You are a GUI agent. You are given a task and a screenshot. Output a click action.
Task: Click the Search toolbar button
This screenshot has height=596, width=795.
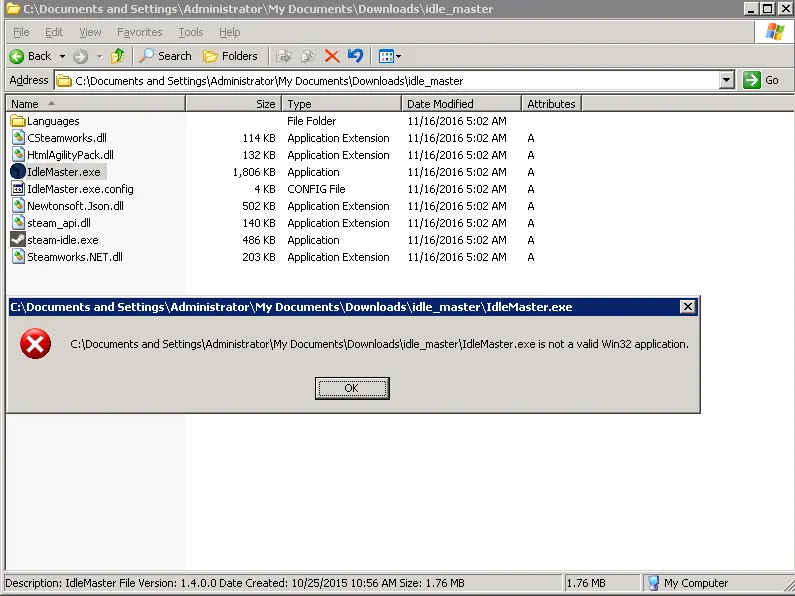pyautogui.click(x=166, y=56)
